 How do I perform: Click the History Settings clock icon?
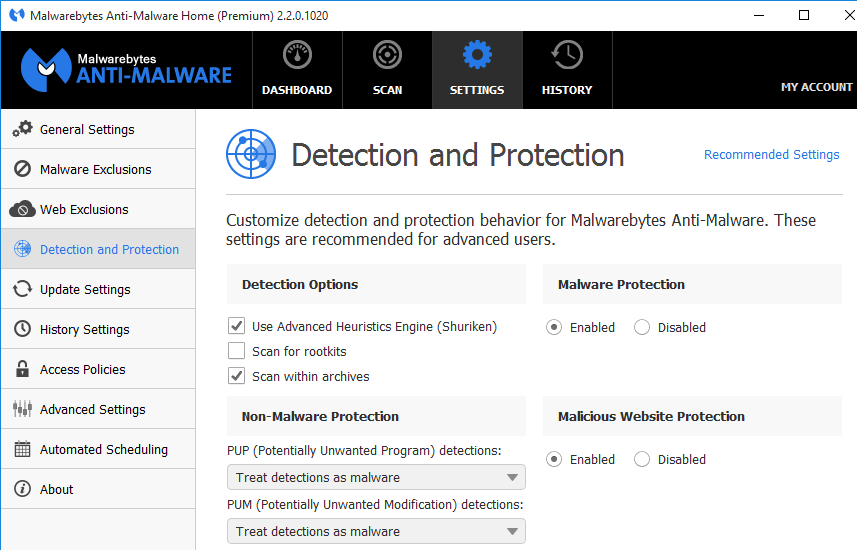(22, 329)
